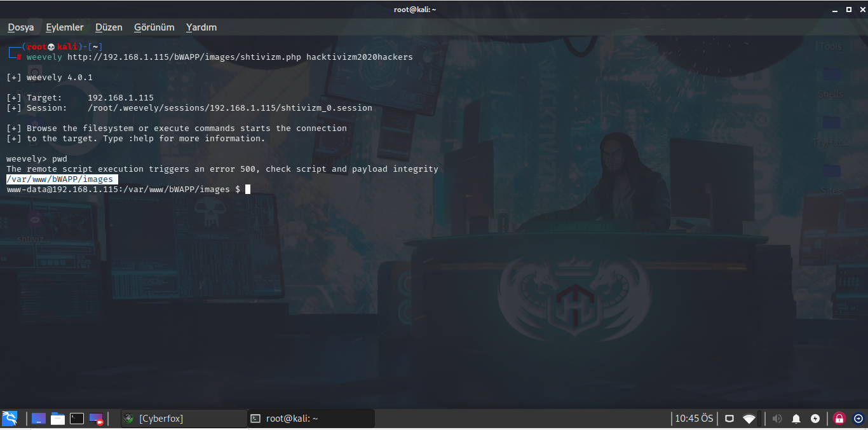Click the error 500 message line
Screen dimensions: 868x430
point(222,169)
